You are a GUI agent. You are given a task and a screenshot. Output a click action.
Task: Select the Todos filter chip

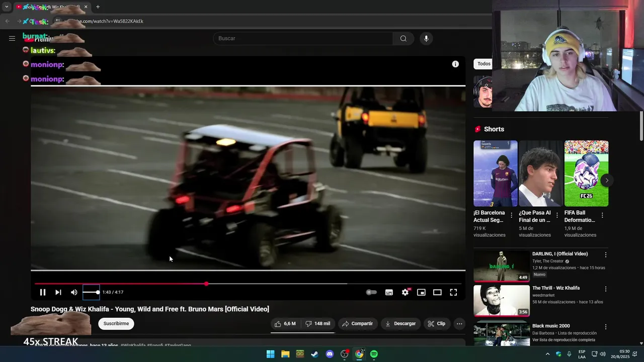pyautogui.click(x=484, y=64)
